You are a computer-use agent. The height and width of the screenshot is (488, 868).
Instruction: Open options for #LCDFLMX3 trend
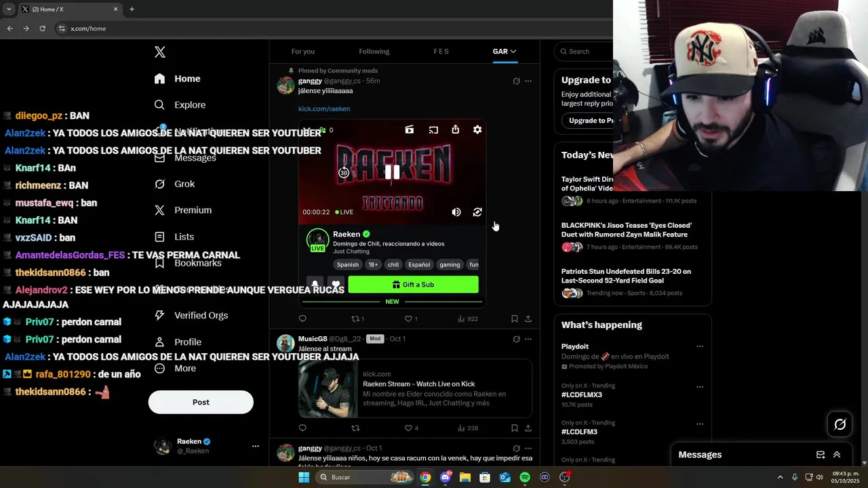tap(700, 388)
